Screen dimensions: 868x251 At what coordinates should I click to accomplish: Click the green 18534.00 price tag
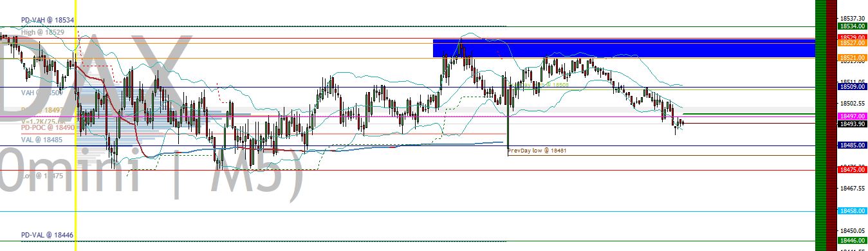852,26
